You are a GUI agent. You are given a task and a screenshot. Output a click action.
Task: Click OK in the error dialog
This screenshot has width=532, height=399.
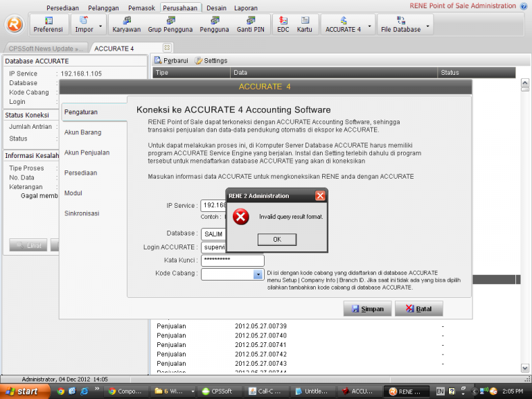tap(277, 239)
